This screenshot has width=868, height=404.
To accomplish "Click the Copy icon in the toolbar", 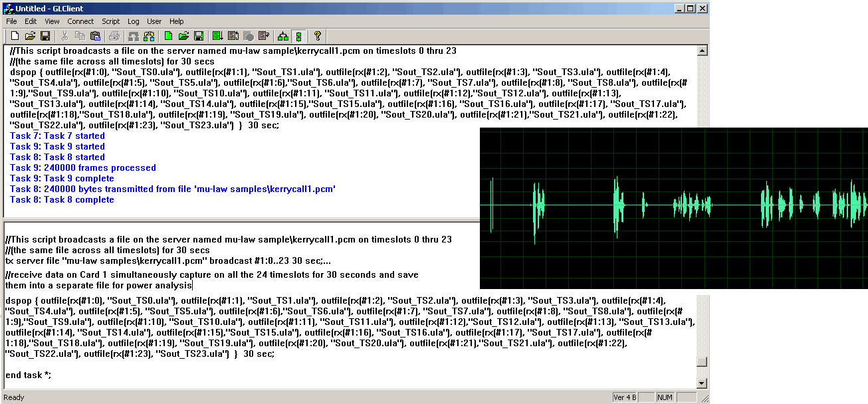I will click(x=80, y=35).
